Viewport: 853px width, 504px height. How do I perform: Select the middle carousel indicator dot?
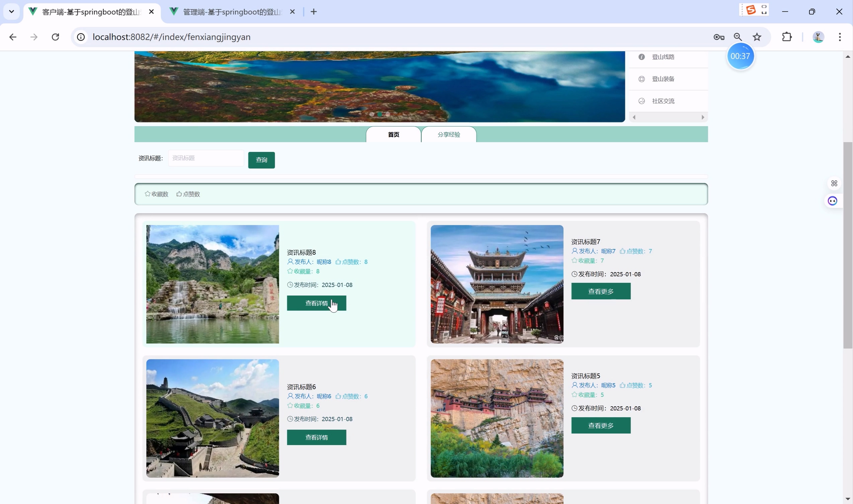[379, 114]
